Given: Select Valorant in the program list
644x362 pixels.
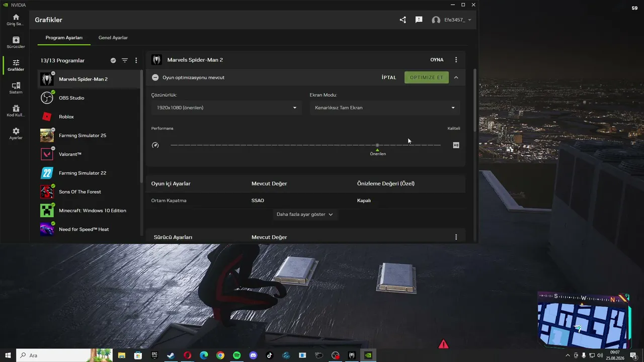Looking at the screenshot, I should [x=90, y=154].
